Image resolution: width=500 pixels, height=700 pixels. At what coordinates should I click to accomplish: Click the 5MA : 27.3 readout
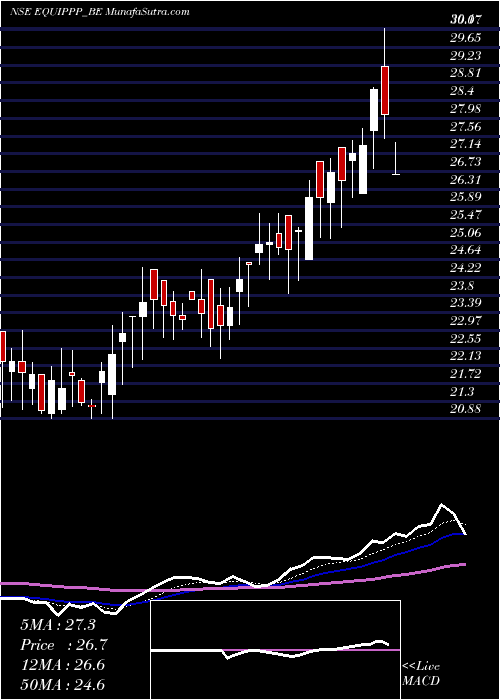(x=58, y=625)
